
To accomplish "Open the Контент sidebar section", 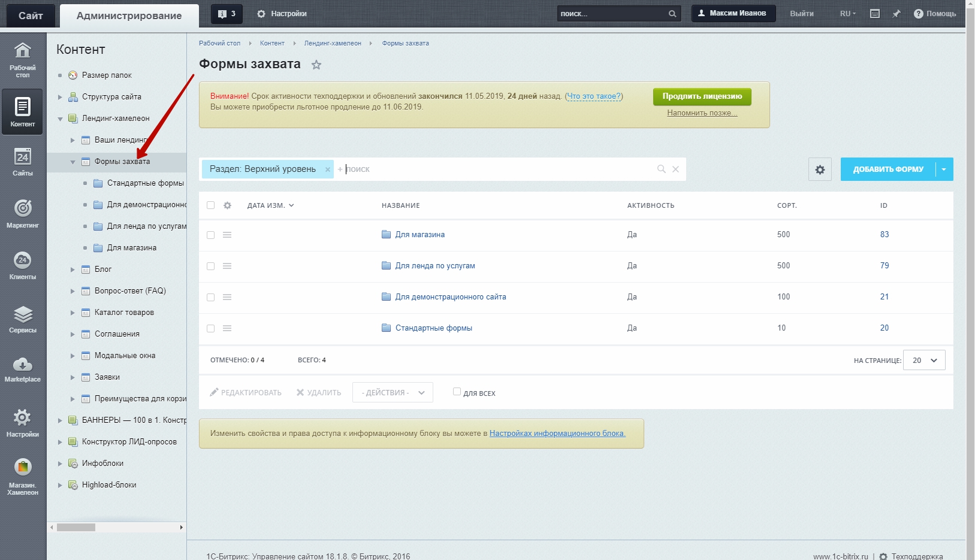I will coord(23,112).
